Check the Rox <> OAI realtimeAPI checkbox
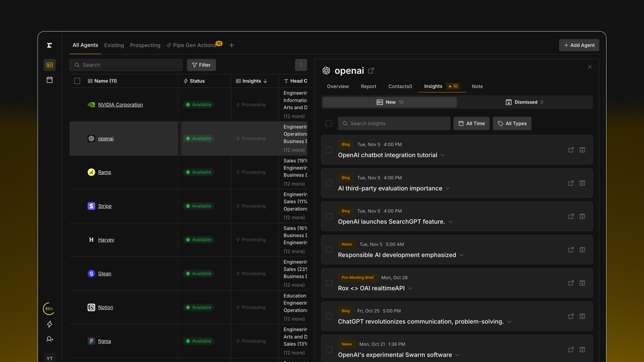Screen dimensions: 644x362 pos(329,283)
